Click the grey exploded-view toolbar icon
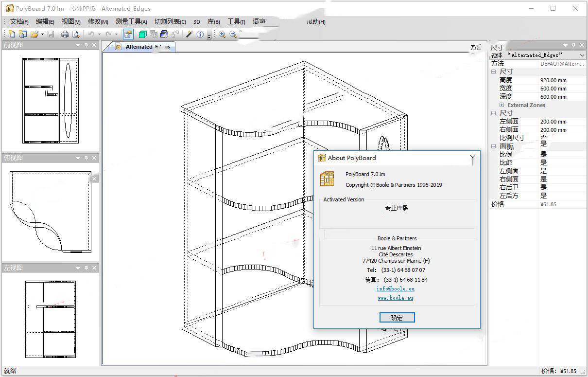Viewport: 588px width, 377px height. (175, 34)
